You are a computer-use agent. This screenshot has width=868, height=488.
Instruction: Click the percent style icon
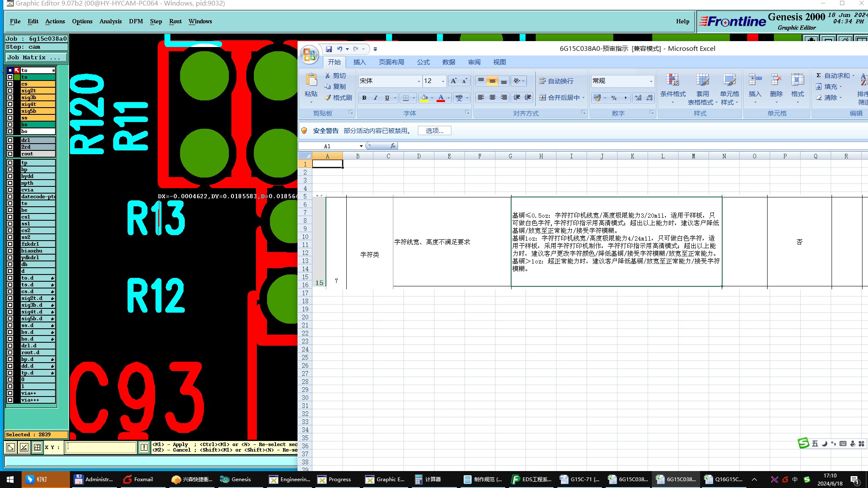pyautogui.click(x=614, y=98)
